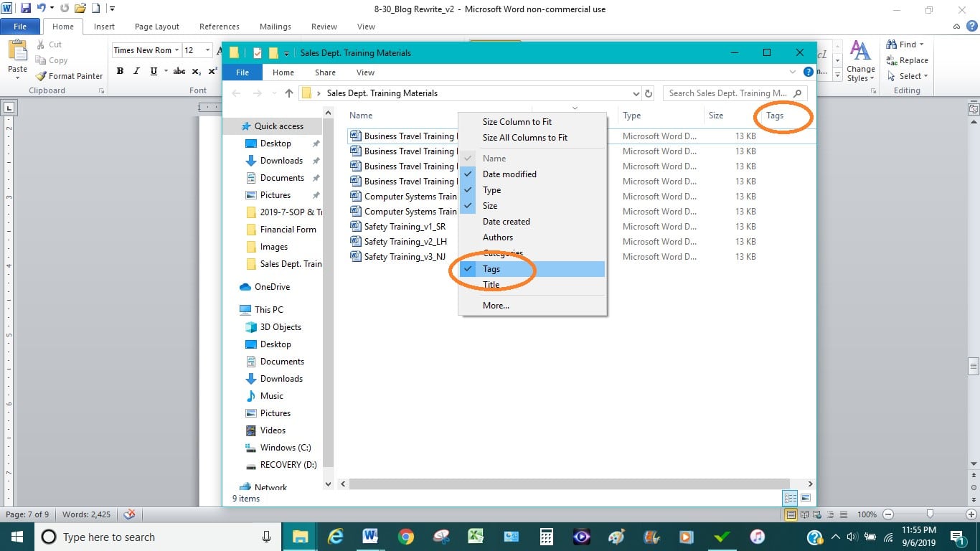Screen dimensions: 980x551
Task: Expand the address bar history dropdown
Action: point(636,93)
